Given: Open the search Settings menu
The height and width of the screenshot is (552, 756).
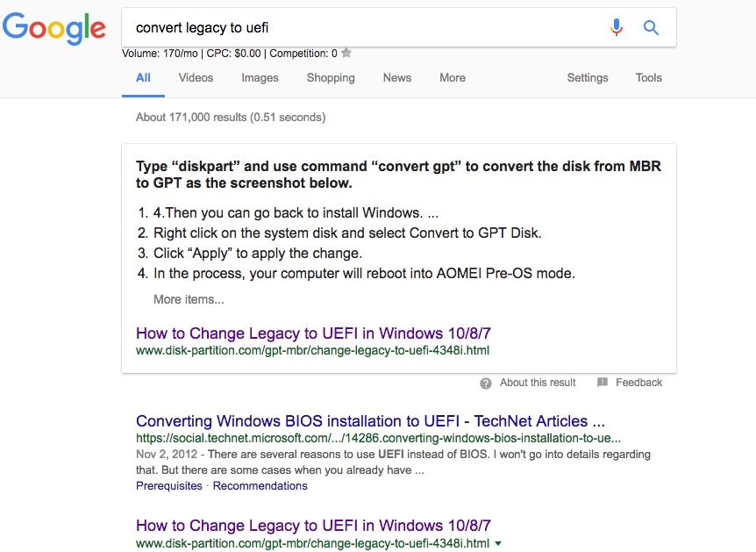Looking at the screenshot, I should [x=587, y=77].
